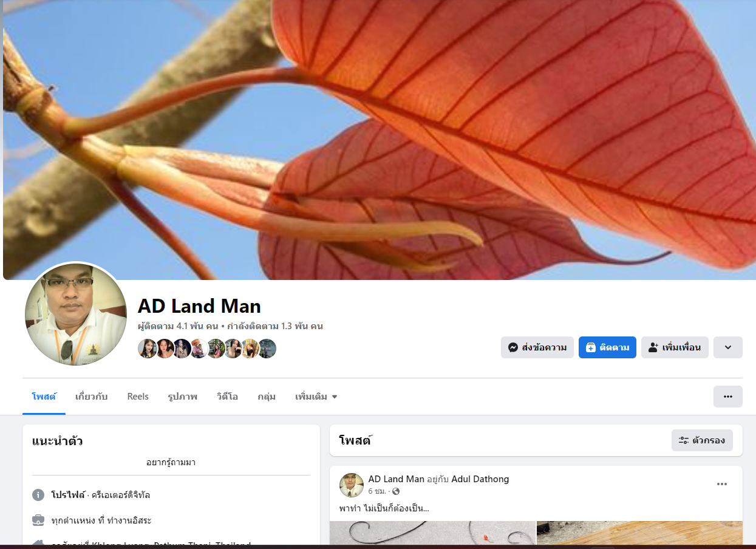Click the public globe icon on post
This screenshot has height=549, width=756.
[x=396, y=491]
